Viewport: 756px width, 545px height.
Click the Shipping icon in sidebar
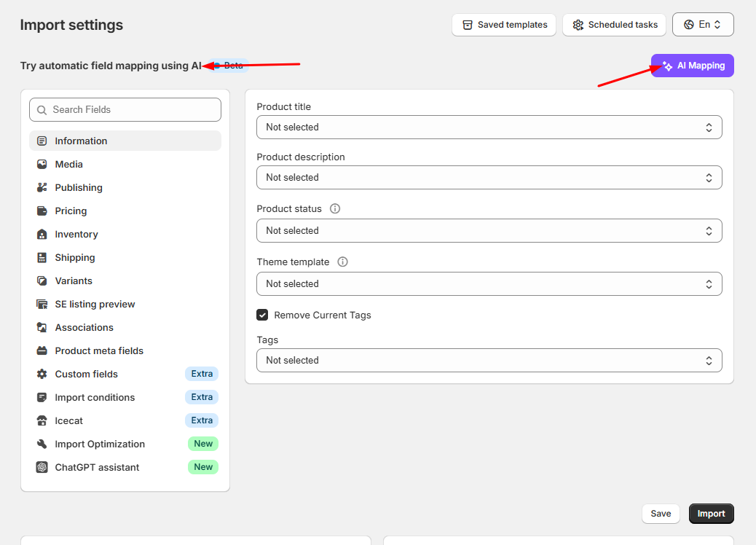[x=42, y=257]
